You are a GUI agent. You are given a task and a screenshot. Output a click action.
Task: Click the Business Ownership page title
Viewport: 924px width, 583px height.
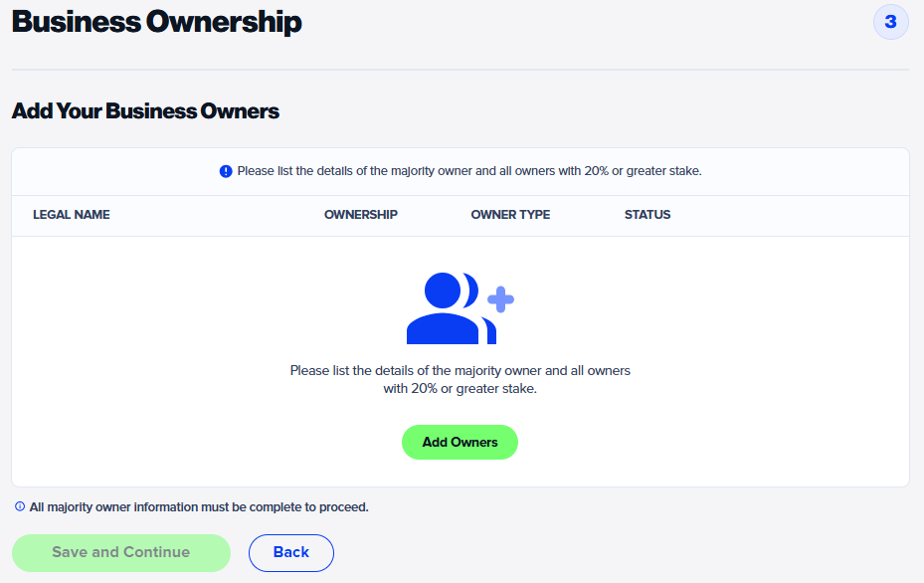(x=156, y=21)
